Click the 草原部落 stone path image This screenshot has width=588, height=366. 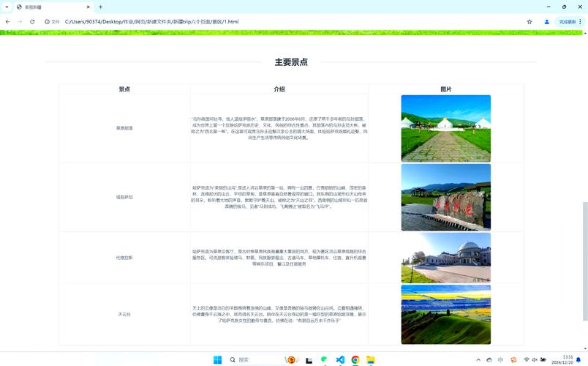point(445,128)
